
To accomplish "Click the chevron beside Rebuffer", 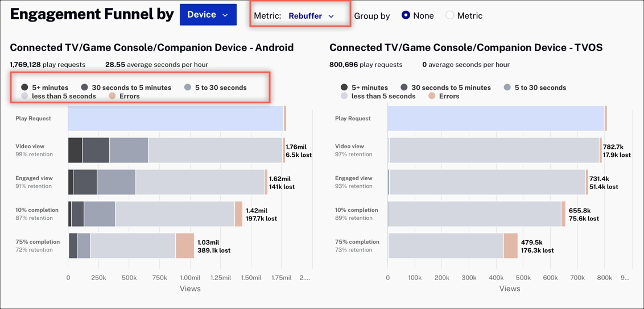I will tap(331, 16).
